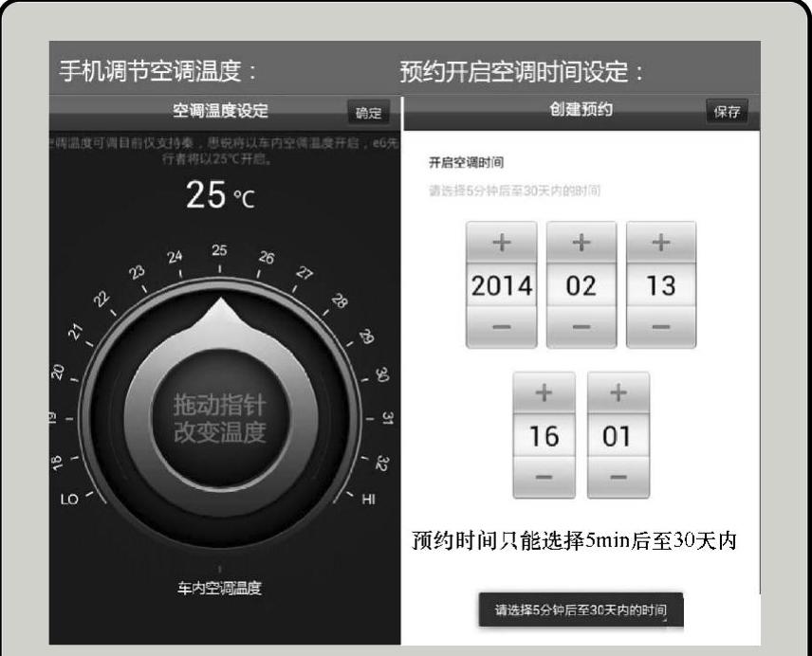Click the dial pointer at 25

click(220, 311)
